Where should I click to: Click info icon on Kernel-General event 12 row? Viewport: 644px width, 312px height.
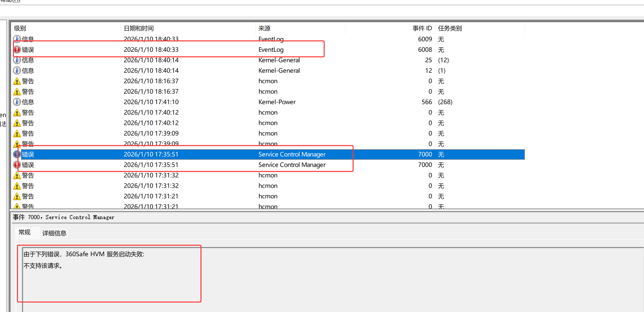click(x=17, y=71)
